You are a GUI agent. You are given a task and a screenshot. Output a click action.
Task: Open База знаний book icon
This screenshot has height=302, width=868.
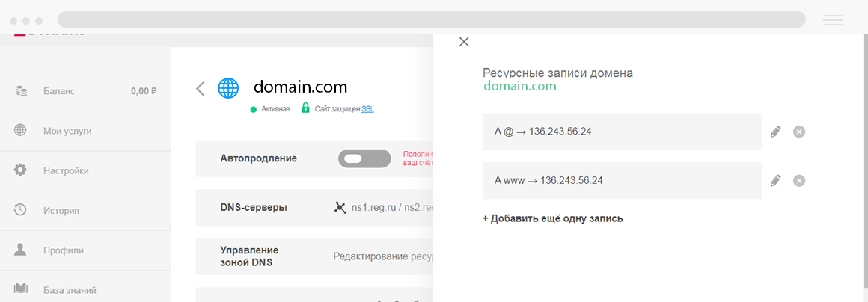(20, 289)
